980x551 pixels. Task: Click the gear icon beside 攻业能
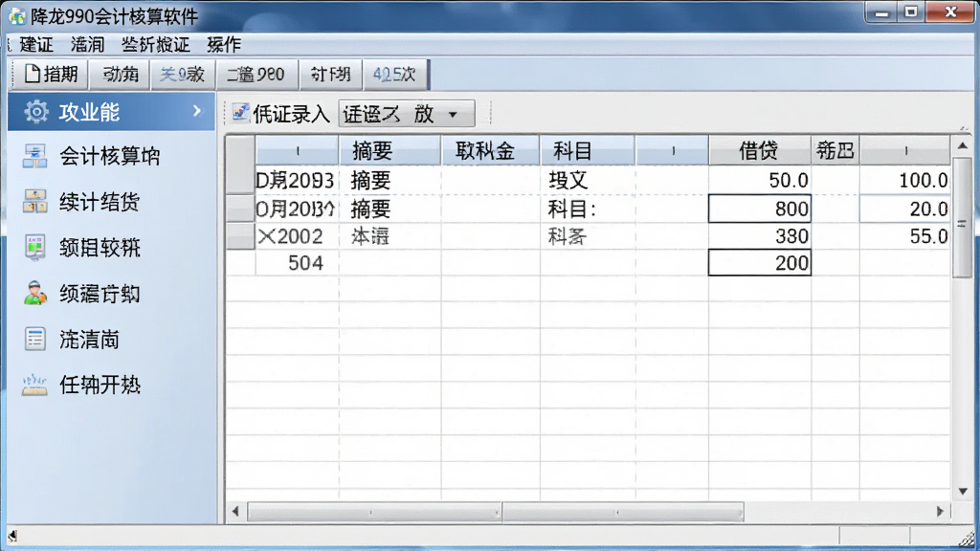(35, 112)
